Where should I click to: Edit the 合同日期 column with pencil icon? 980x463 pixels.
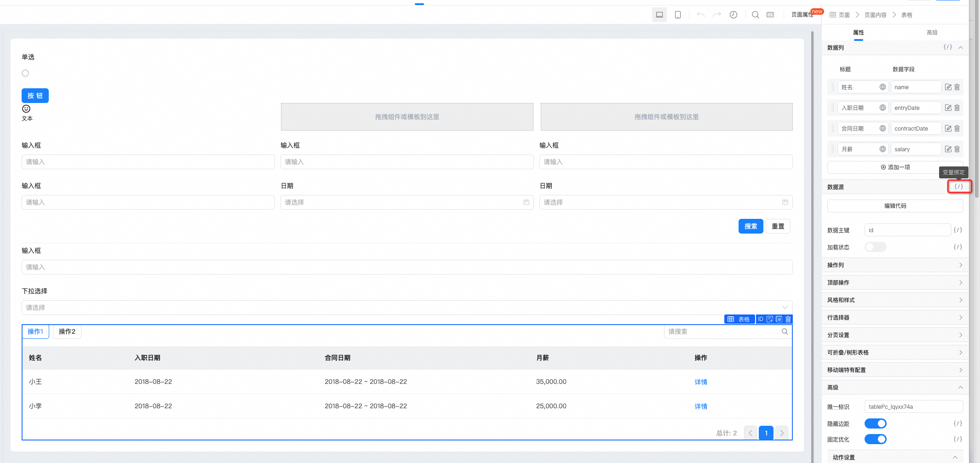948,128
